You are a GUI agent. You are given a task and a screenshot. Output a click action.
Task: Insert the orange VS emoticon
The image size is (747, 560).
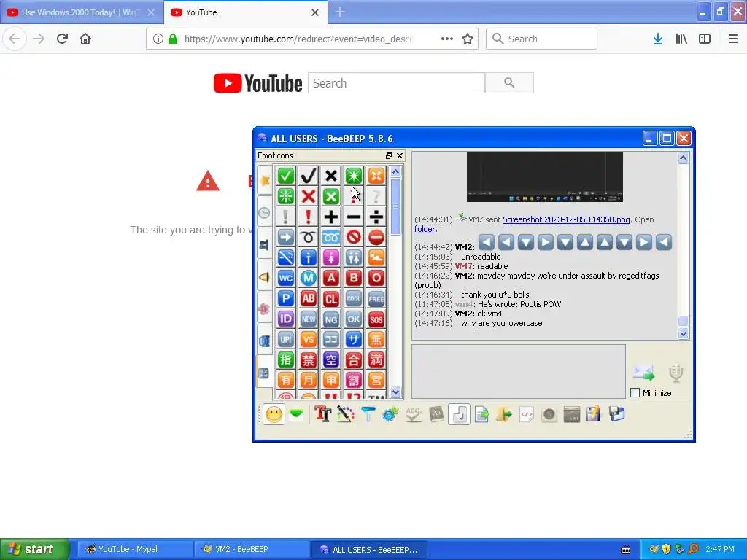(x=309, y=340)
